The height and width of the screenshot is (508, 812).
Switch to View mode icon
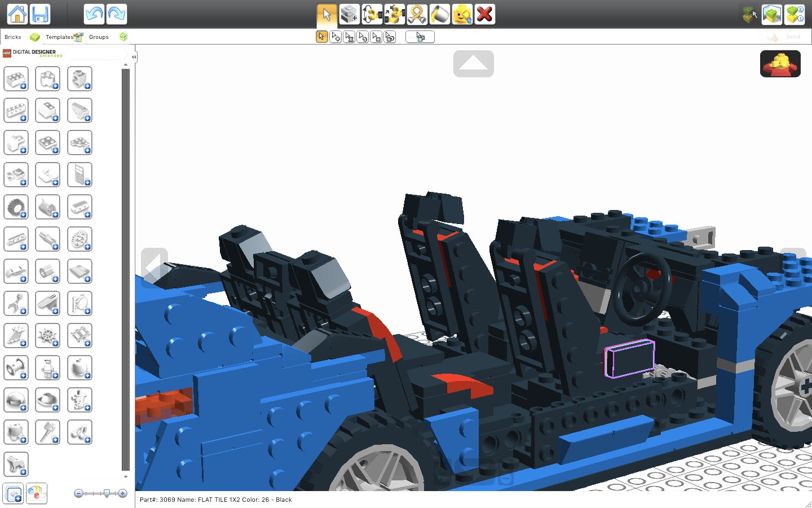[772, 14]
